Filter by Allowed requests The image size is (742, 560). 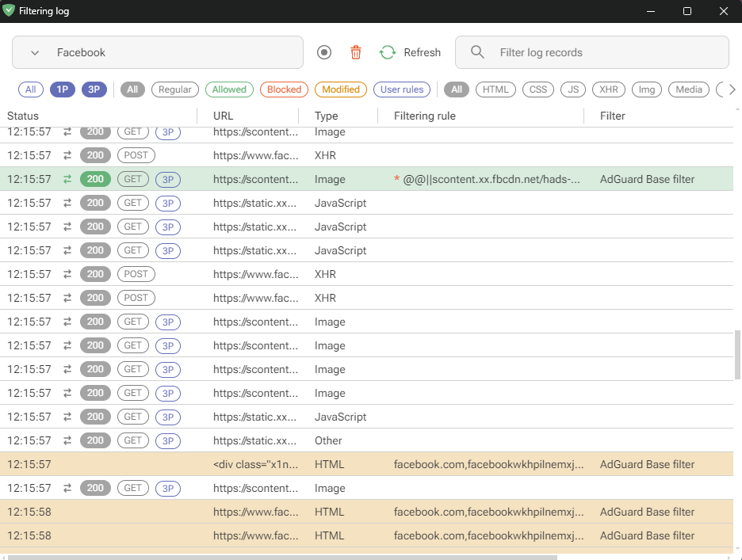pos(229,90)
